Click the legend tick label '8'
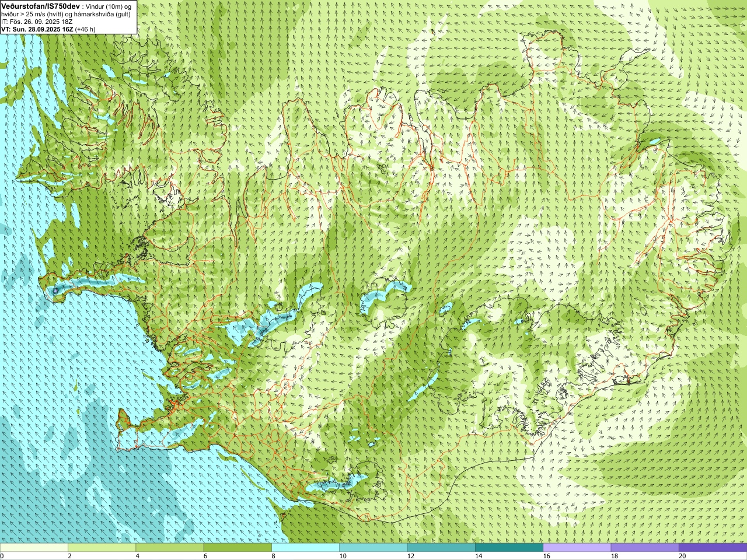Image resolution: width=747 pixels, height=560 pixels. pos(273,556)
